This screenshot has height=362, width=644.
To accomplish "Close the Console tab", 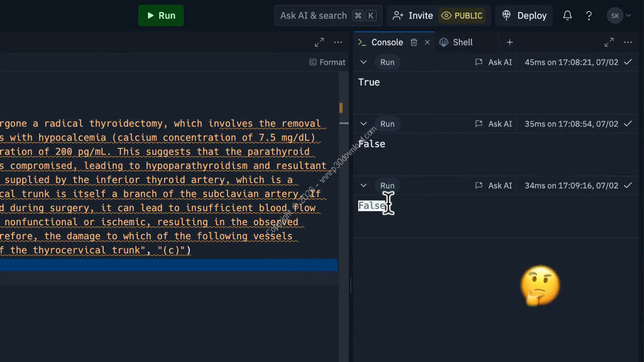I will point(427,42).
